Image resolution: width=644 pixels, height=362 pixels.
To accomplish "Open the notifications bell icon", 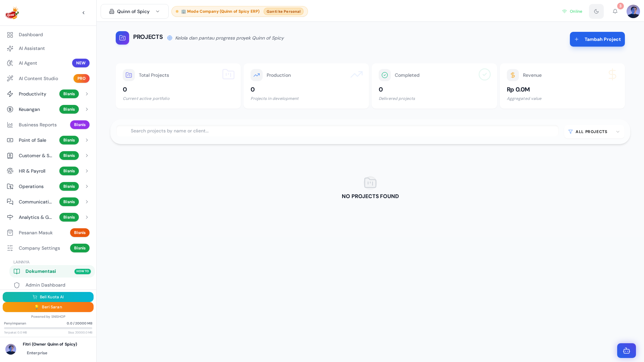I will coord(615,11).
